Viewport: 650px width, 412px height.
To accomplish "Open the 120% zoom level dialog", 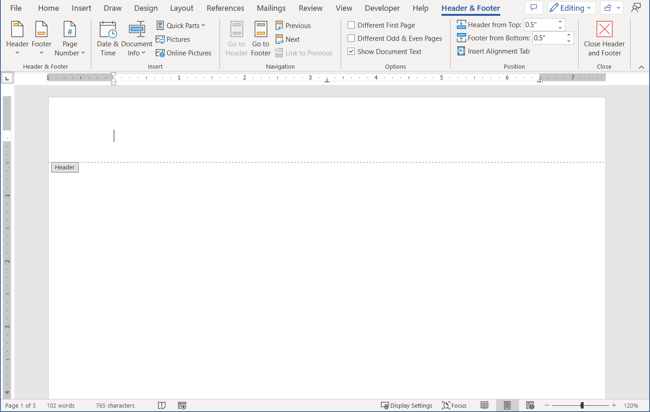I will 631,405.
